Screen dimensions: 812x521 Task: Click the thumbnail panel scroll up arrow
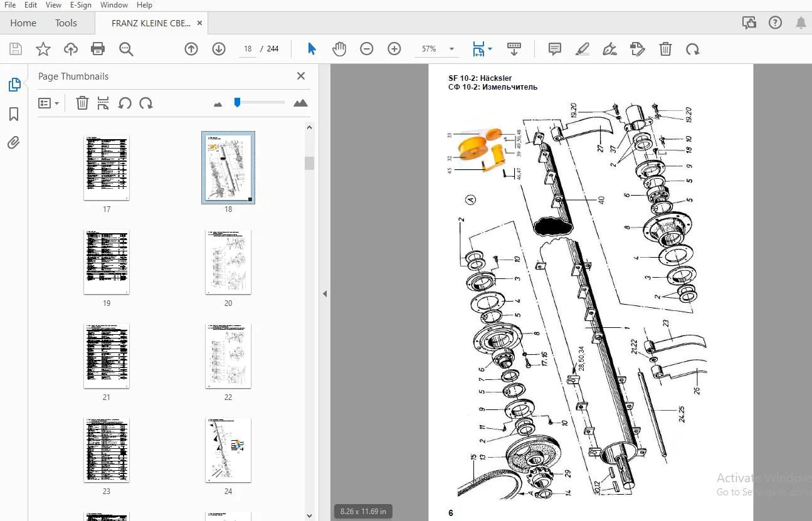click(x=309, y=127)
